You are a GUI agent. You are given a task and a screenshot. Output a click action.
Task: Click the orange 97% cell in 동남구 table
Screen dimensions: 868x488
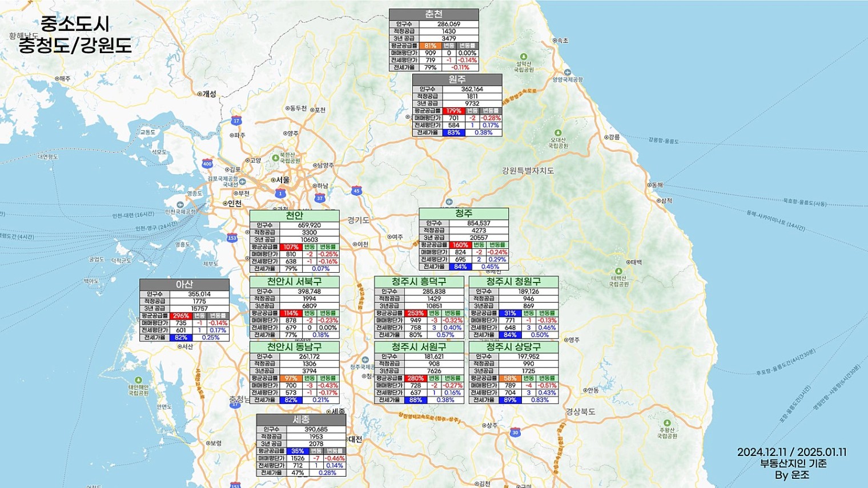pyautogui.click(x=291, y=378)
